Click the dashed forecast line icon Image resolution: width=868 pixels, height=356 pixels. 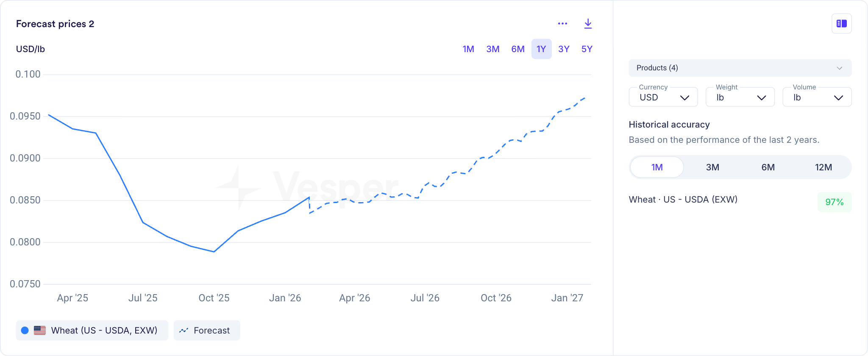[x=184, y=330]
